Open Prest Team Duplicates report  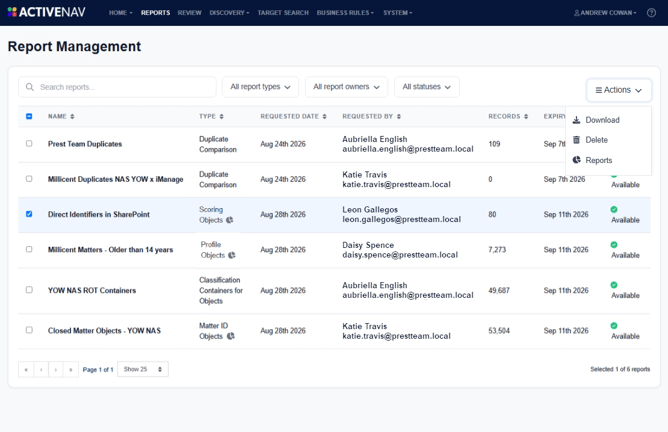pos(85,144)
